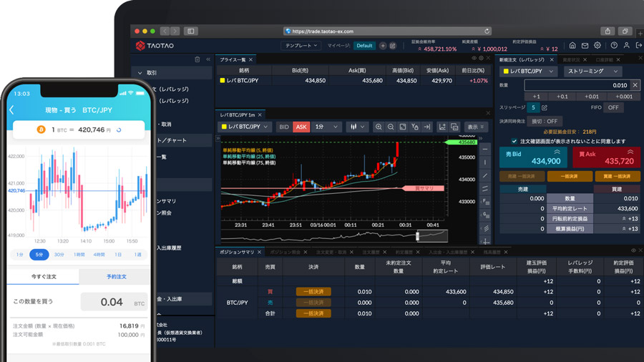Click the logout icon in the header
This screenshot has height=362, width=644.
tap(639, 46)
